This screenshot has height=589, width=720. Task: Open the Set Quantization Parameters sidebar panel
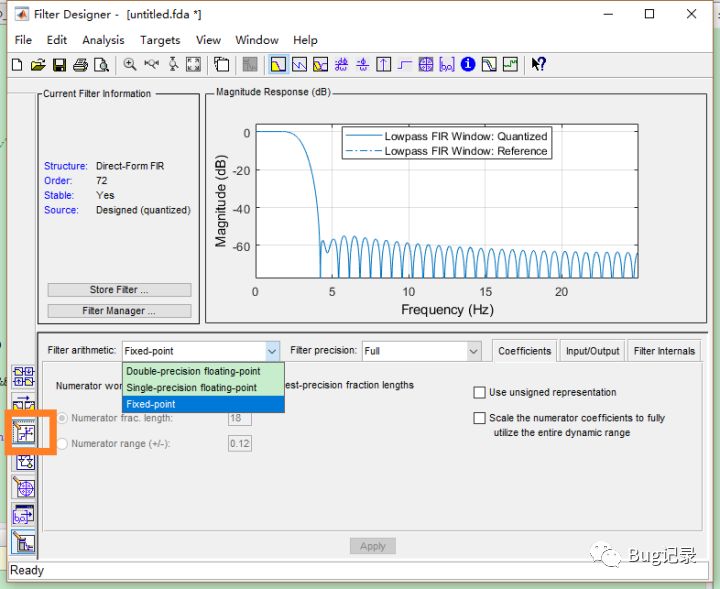point(23,433)
